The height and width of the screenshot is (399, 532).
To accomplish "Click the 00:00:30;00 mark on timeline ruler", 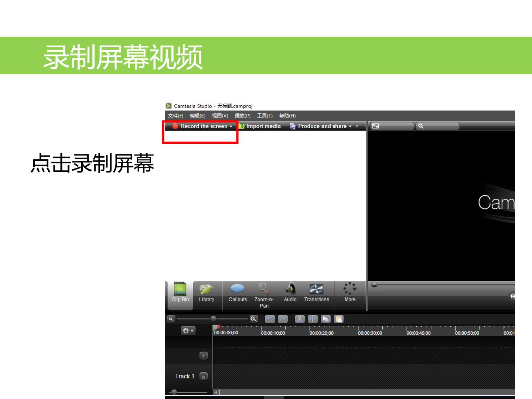I will pos(370,333).
